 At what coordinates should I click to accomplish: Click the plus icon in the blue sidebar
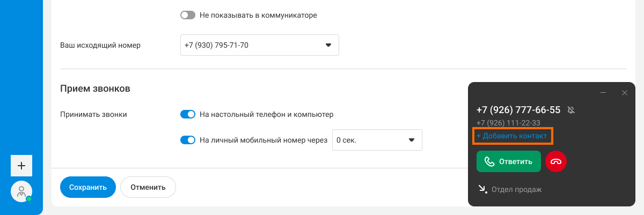[21, 166]
